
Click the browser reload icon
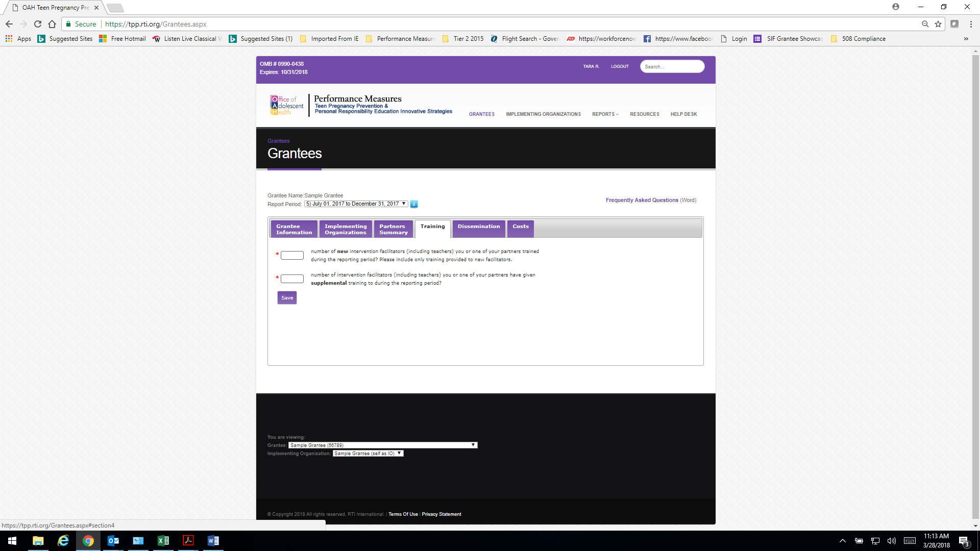pyautogui.click(x=38, y=24)
